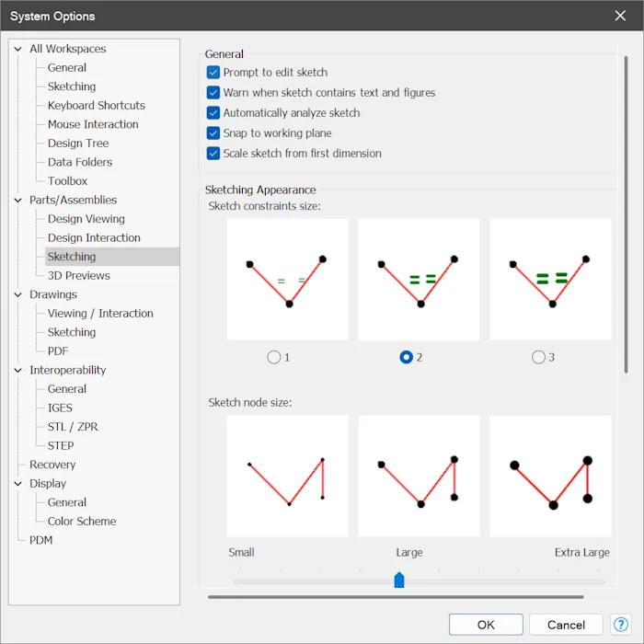Open Mouse Interaction settings
The width and height of the screenshot is (644, 644).
point(93,124)
